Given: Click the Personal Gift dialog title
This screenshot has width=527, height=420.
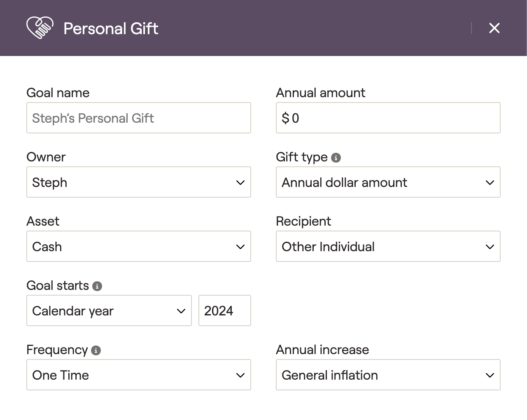Looking at the screenshot, I should [111, 28].
